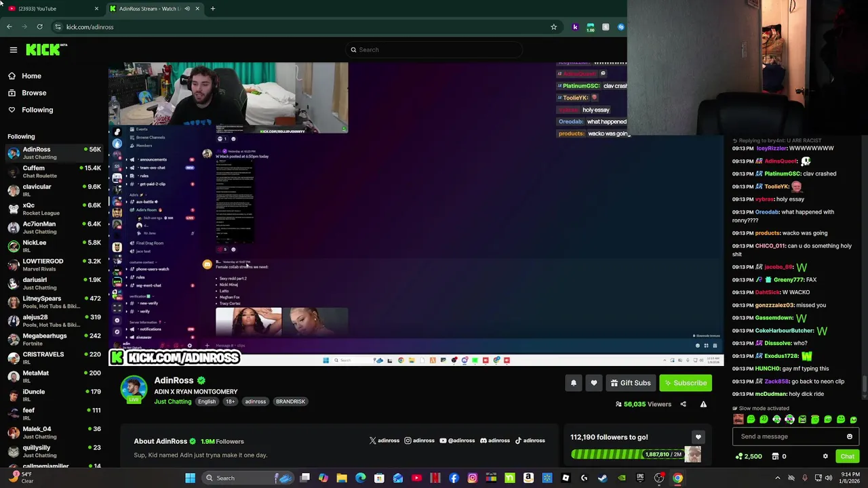
Task: Open Netflix from the taskbar
Action: (x=435, y=478)
